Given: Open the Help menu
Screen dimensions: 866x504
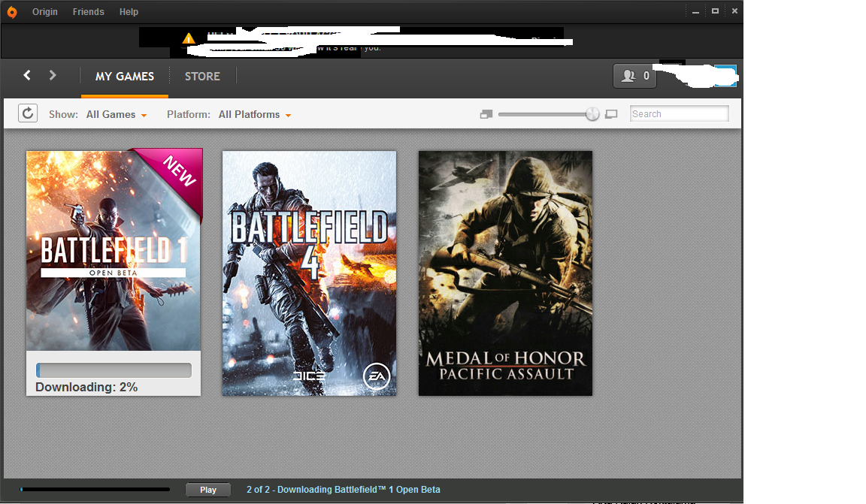Looking at the screenshot, I should pos(129,12).
